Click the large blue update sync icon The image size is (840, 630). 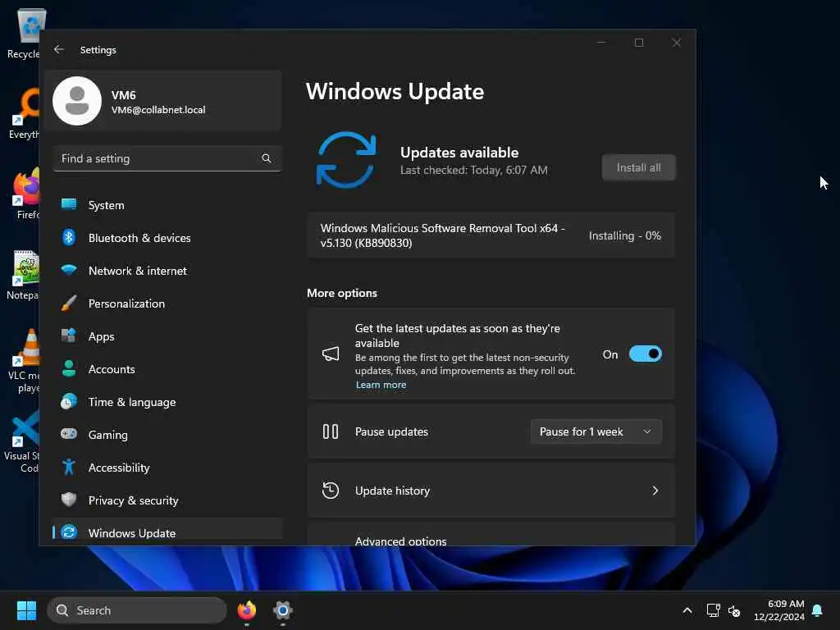(x=346, y=160)
